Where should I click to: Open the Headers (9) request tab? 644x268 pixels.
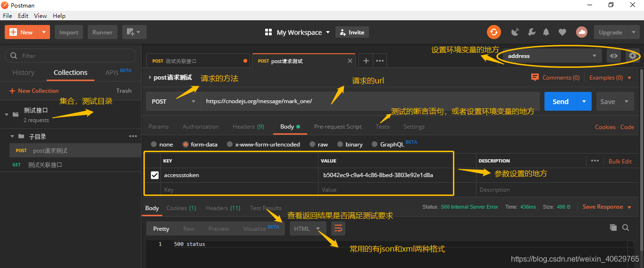tap(248, 126)
